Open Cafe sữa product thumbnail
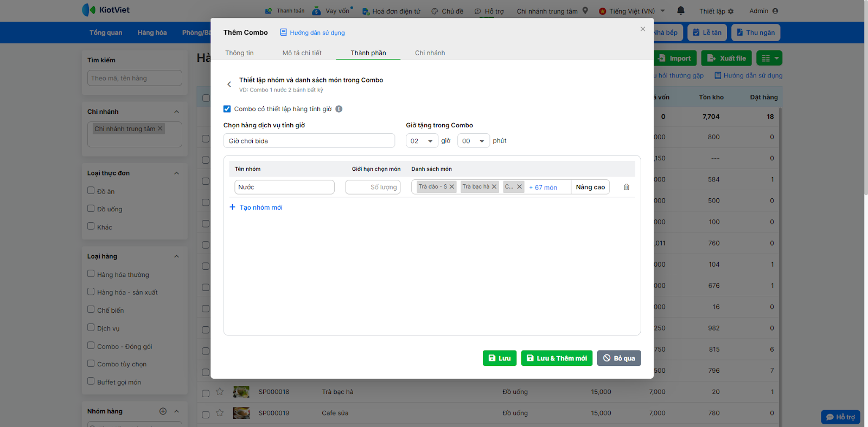The width and height of the screenshot is (868, 427). point(241,413)
